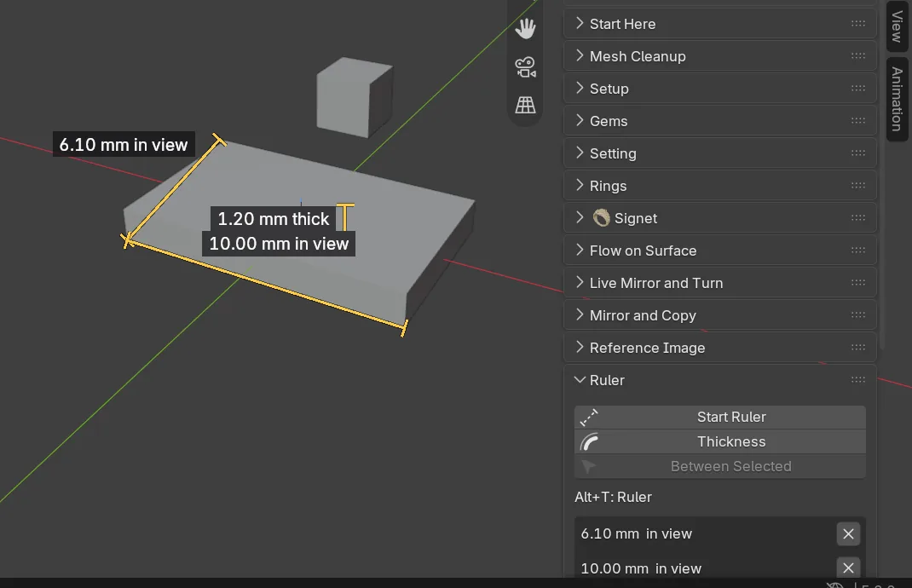The height and width of the screenshot is (588, 912).
Task: Click the "1.20 mm thick" viewport label
Action: [x=274, y=219]
